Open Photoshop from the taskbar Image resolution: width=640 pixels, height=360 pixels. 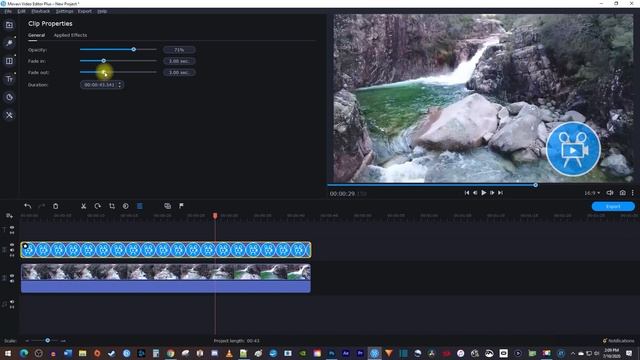(331, 353)
